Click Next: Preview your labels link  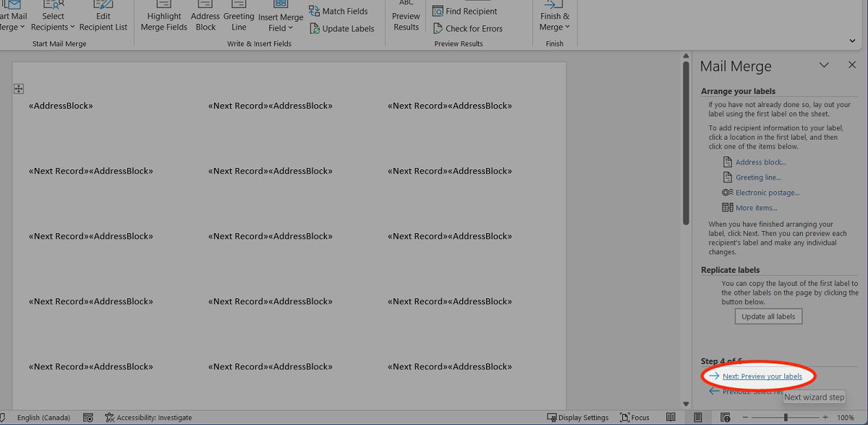pyautogui.click(x=762, y=376)
